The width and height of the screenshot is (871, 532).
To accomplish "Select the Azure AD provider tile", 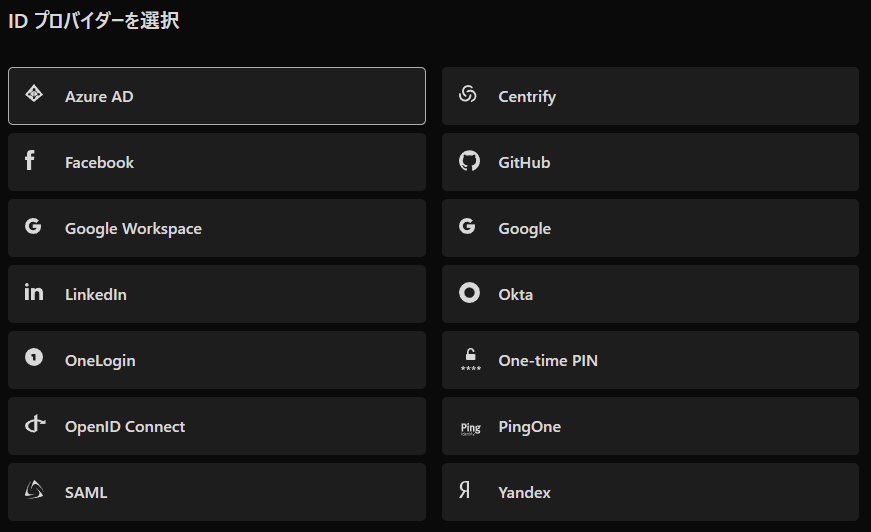I will click(x=217, y=96).
